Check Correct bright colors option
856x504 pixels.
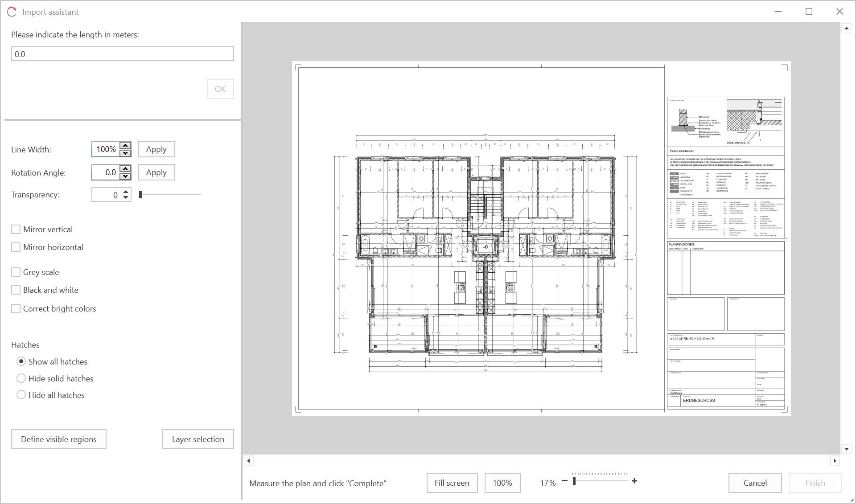[x=16, y=309]
